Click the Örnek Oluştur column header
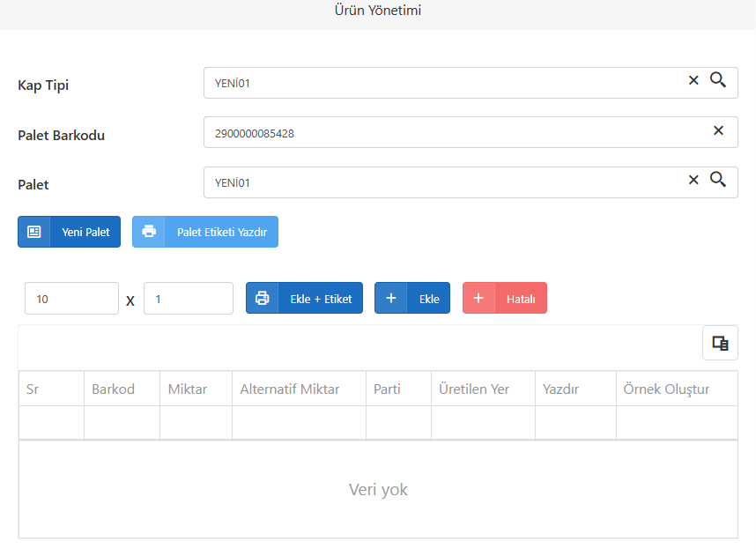The width and height of the screenshot is (756, 556). 677,389
